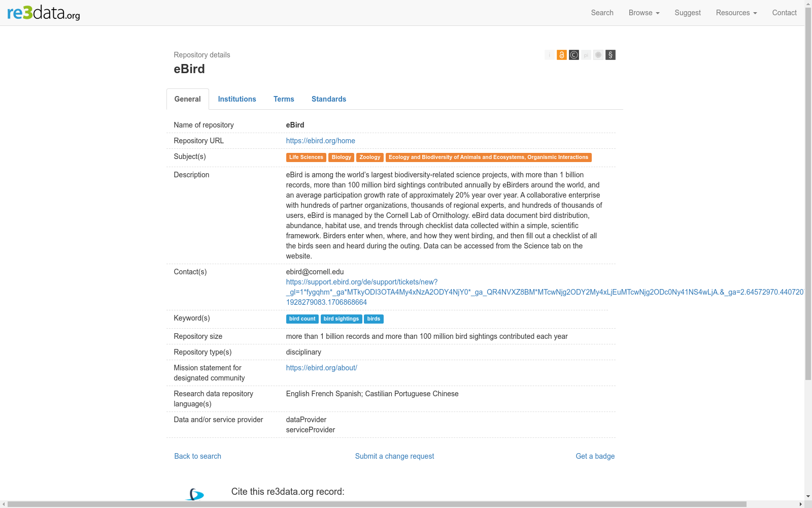This screenshot has width=812, height=508.
Task: Click Submit a change request
Action: [x=395, y=456]
